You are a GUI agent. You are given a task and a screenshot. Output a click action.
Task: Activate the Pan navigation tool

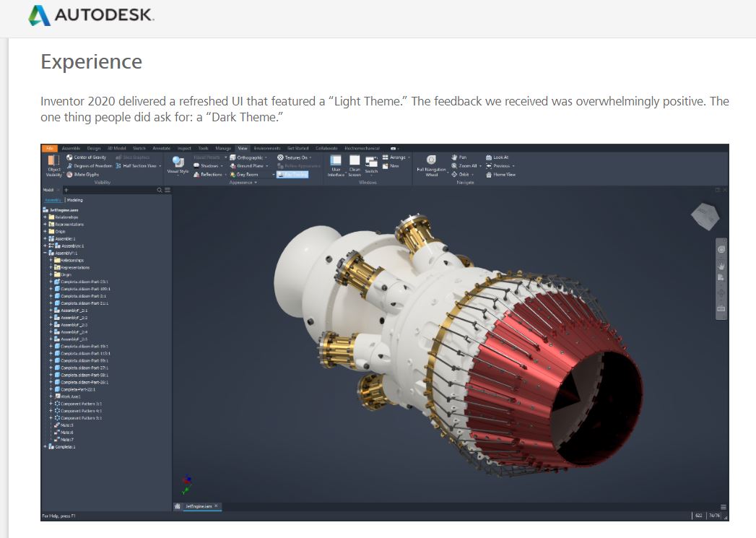tap(459, 157)
